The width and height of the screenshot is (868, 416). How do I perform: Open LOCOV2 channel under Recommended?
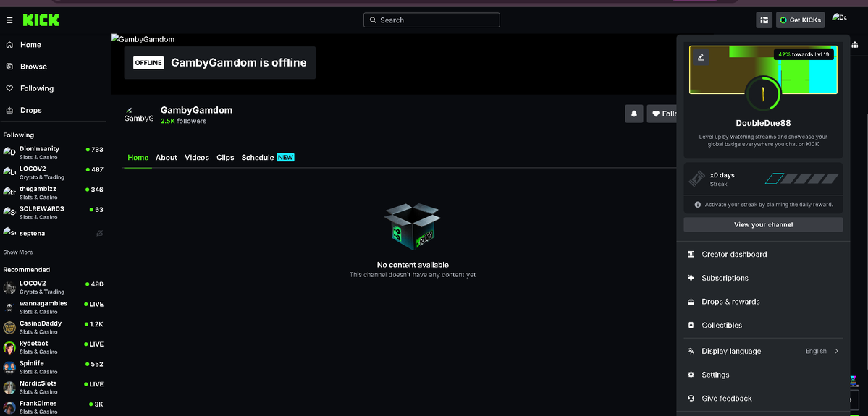[x=53, y=287]
